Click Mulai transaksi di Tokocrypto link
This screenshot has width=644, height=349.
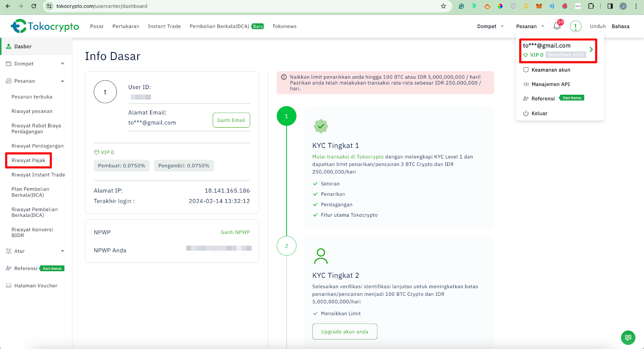pyautogui.click(x=348, y=157)
